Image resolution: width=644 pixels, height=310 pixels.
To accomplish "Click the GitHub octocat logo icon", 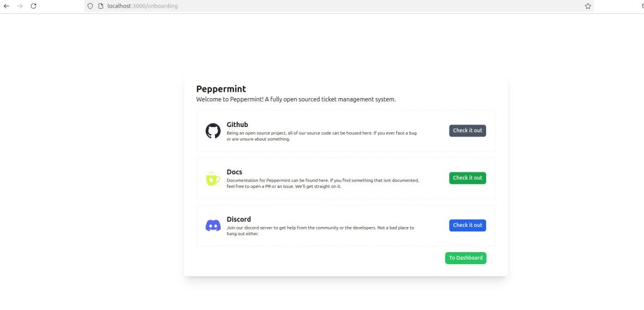I will 213,131.
